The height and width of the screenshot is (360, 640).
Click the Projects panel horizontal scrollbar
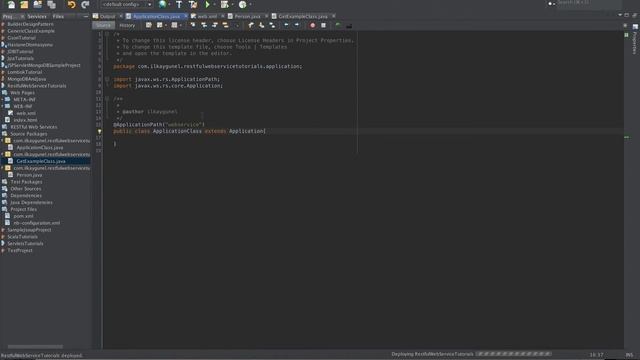[35, 347]
